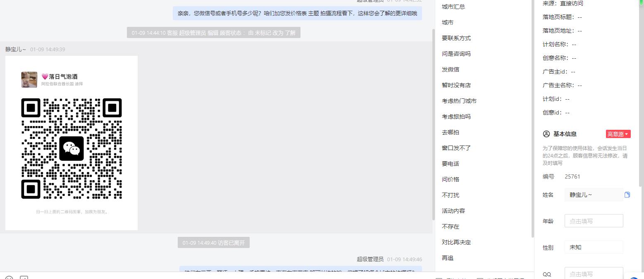
Task: Click the 落日气泡酒 WeChat nickname
Action: click(x=63, y=76)
